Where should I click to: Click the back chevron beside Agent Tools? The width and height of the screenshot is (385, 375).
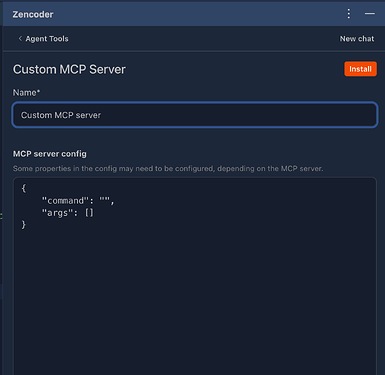click(20, 39)
